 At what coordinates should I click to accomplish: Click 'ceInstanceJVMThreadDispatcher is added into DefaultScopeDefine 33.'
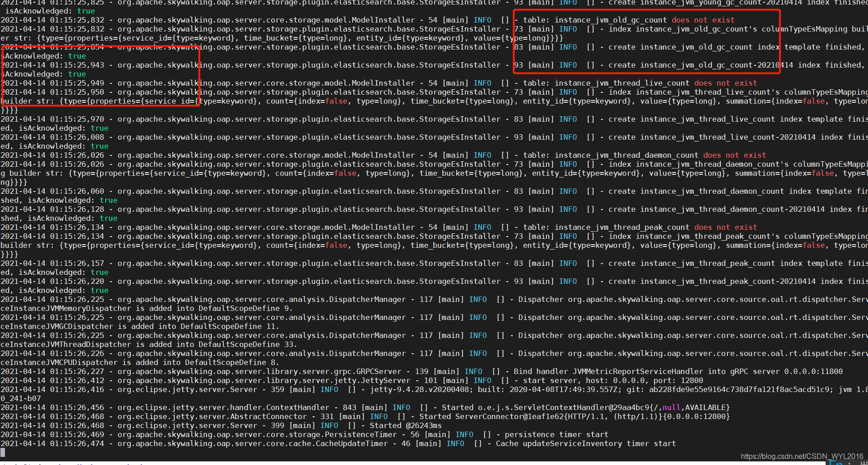(x=149, y=344)
